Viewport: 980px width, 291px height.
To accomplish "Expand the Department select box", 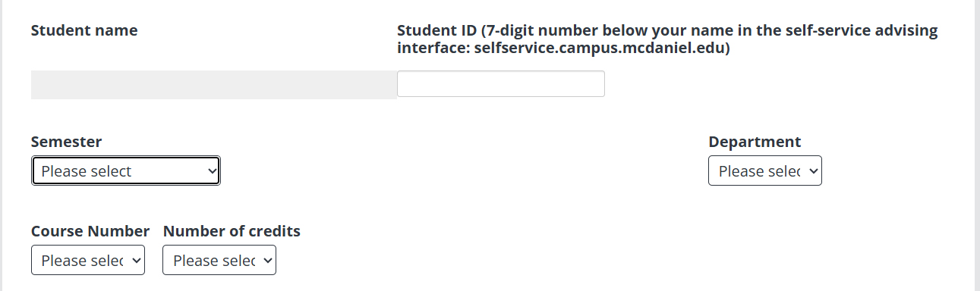I will pos(765,171).
